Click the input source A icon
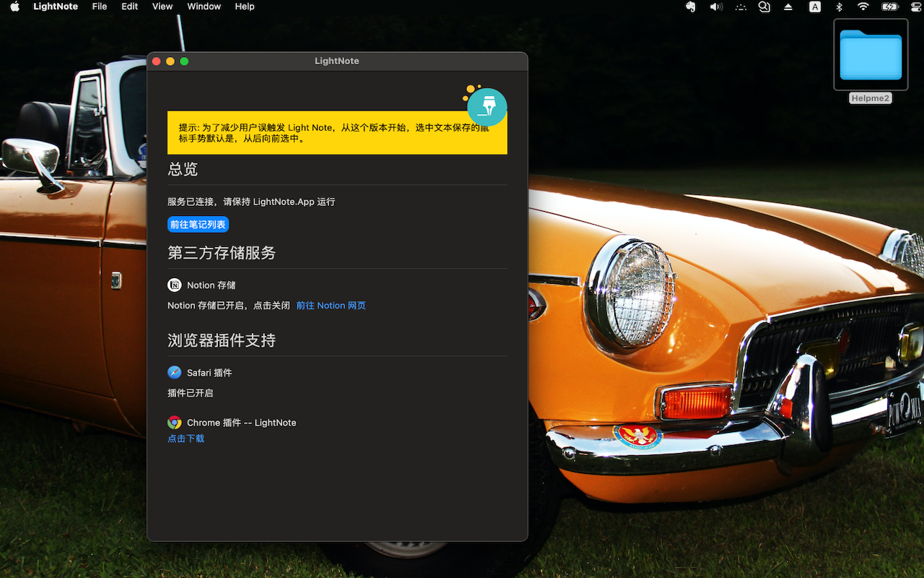Viewport: 924px width, 578px height. [814, 7]
